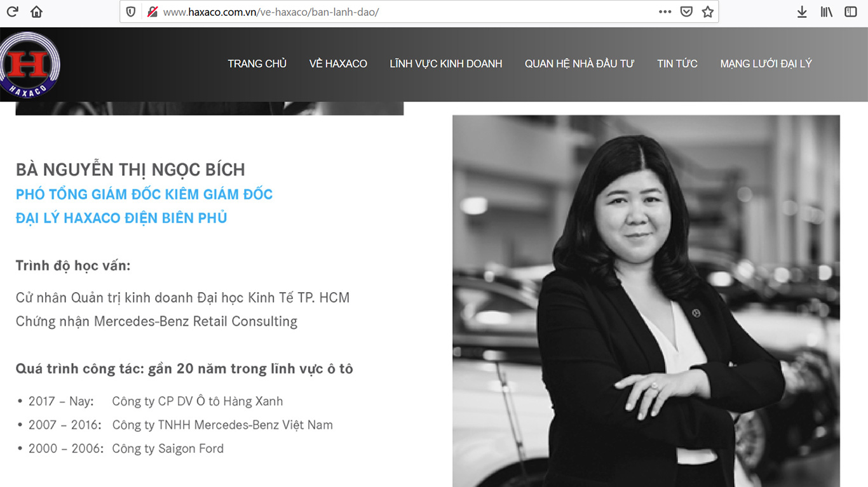Open the tracking protection shield panel
Screen dimensions: 868x487
pos(130,11)
